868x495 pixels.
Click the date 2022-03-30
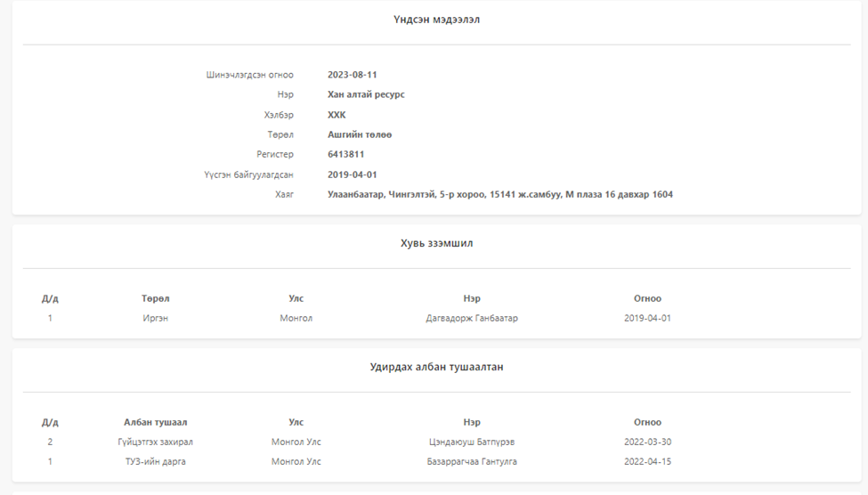point(647,442)
